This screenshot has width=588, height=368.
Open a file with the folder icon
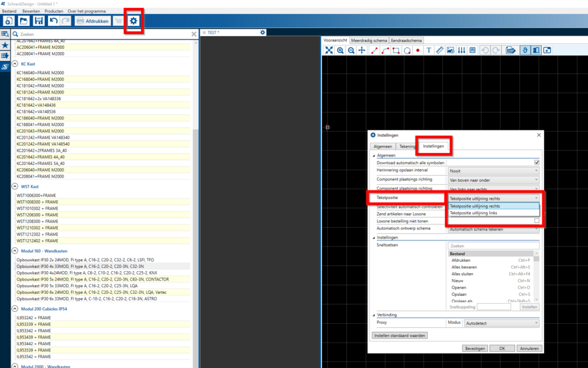click(23, 21)
